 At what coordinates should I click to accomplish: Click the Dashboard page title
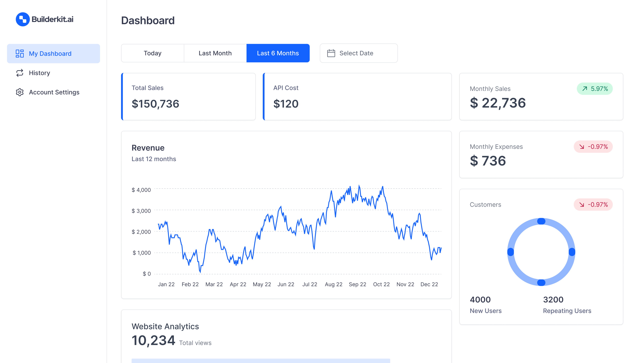point(148,20)
